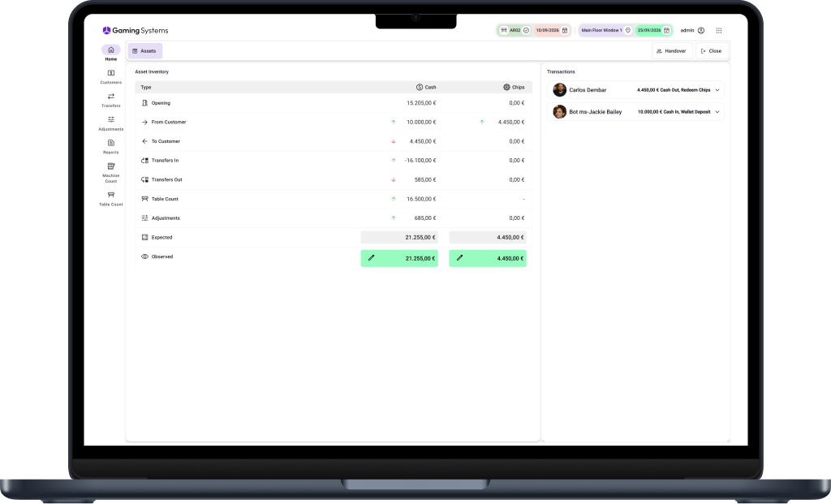The height and width of the screenshot is (504, 831).
Task: Click the Transfers In row icon
Action: (x=144, y=160)
